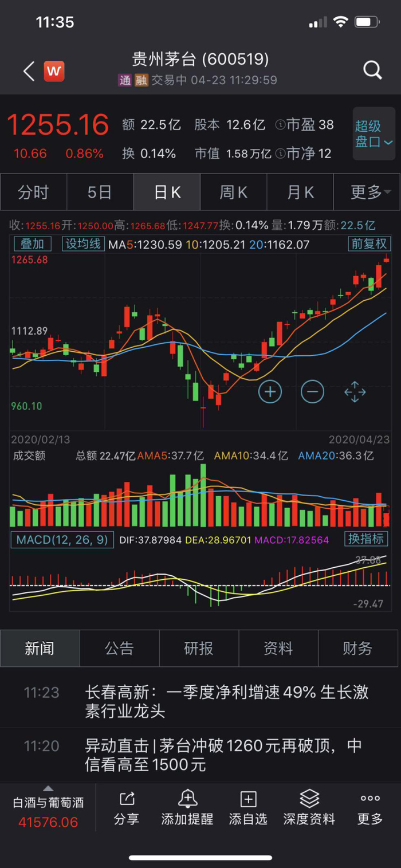Tap stock title 贵州茅台 (600519)
This screenshot has width=401, height=868.
click(x=200, y=59)
